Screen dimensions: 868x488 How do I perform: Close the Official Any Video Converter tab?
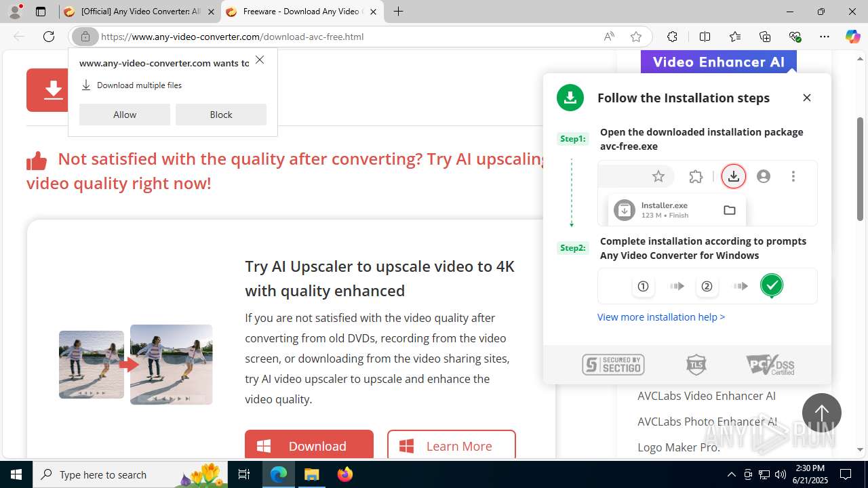211,12
